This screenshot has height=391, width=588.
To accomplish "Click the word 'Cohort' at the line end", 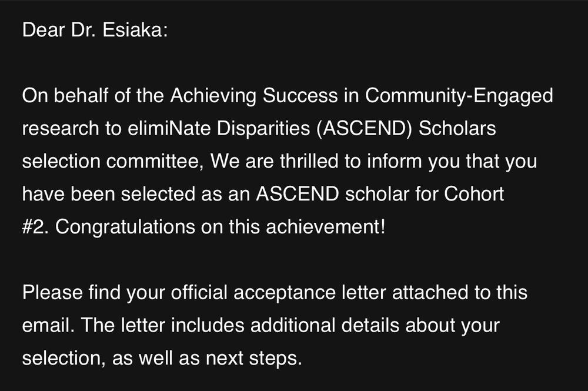I will pyautogui.click(x=474, y=194).
